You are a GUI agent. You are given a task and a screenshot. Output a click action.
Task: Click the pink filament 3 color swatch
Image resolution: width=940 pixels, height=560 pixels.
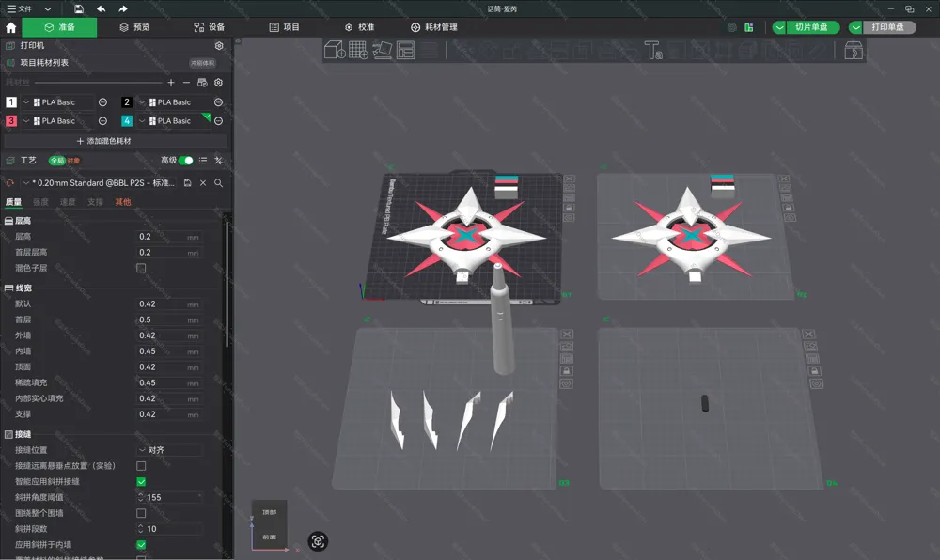[10, 121]
